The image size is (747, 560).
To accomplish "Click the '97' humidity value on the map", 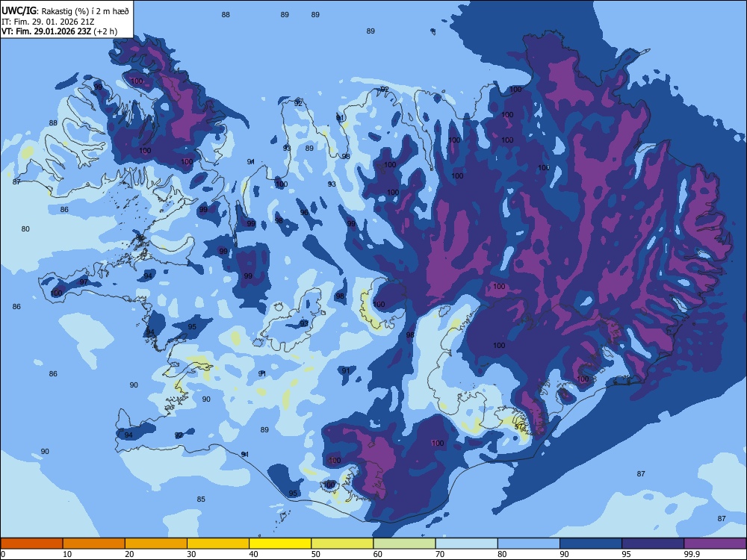I will (84, 282).
